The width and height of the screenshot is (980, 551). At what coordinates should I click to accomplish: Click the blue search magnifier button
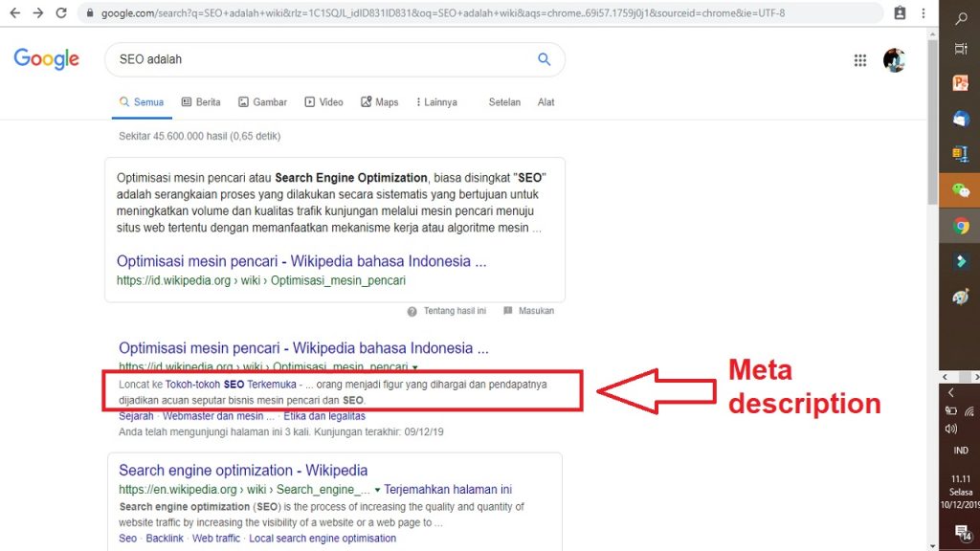tap(544, 59)
